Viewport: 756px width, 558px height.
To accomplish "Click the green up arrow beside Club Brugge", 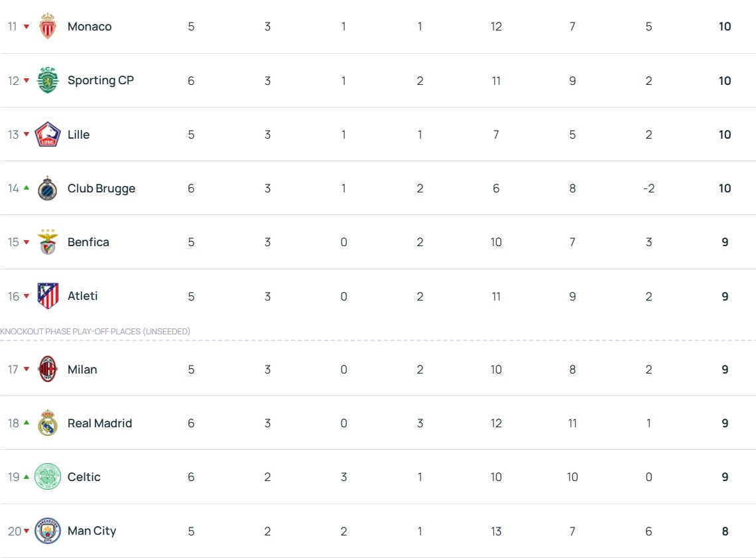I will [x=27, y=188].
